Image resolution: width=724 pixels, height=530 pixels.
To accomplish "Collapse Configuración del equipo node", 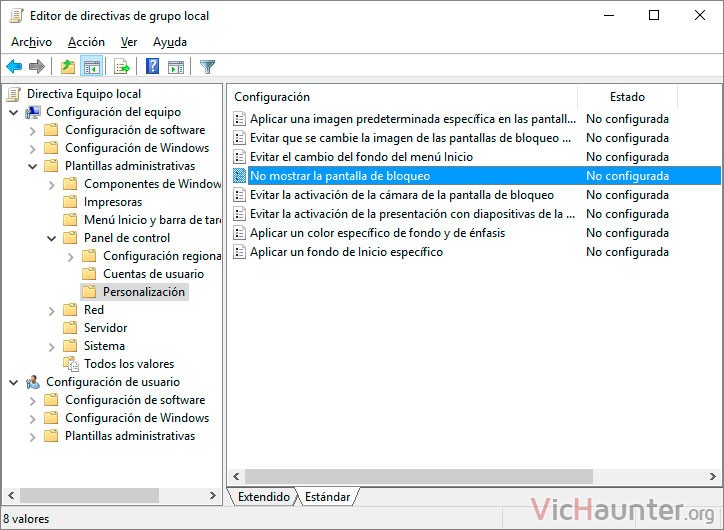I will (14, 112).
